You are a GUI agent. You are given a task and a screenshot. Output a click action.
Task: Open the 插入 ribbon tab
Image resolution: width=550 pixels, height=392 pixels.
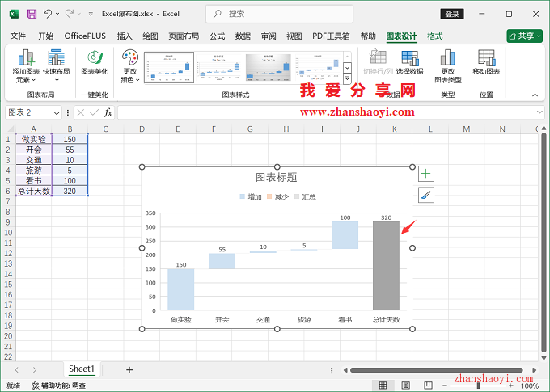pyautogui.click(x=125, y=36)
